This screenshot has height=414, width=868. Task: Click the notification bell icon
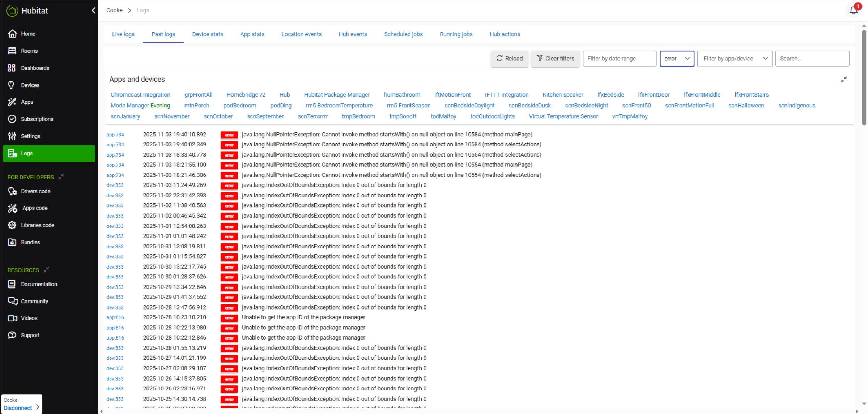(854, 10)
